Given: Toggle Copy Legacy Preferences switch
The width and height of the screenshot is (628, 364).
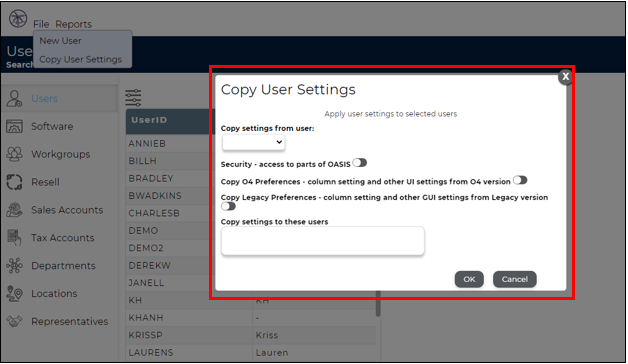Looking at the screenshot, I should pyautogui.click(x=228, y=206).
